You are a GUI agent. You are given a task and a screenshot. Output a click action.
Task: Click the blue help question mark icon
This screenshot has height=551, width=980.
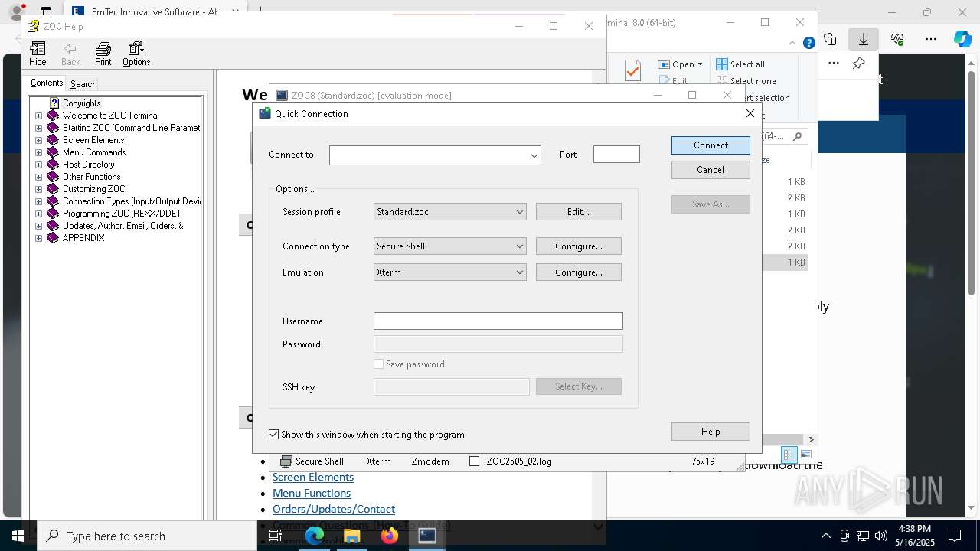pos(808,43)
